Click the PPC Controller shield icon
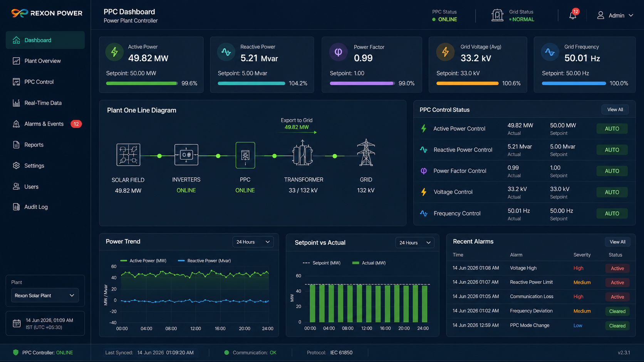This screenshot has height=362, width=644. 16,352
